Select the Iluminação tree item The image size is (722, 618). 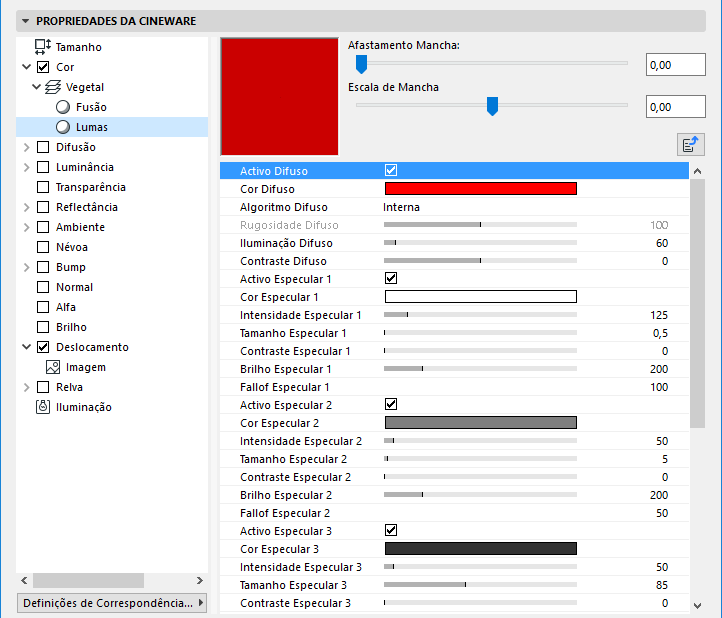[x=84, y=407]
